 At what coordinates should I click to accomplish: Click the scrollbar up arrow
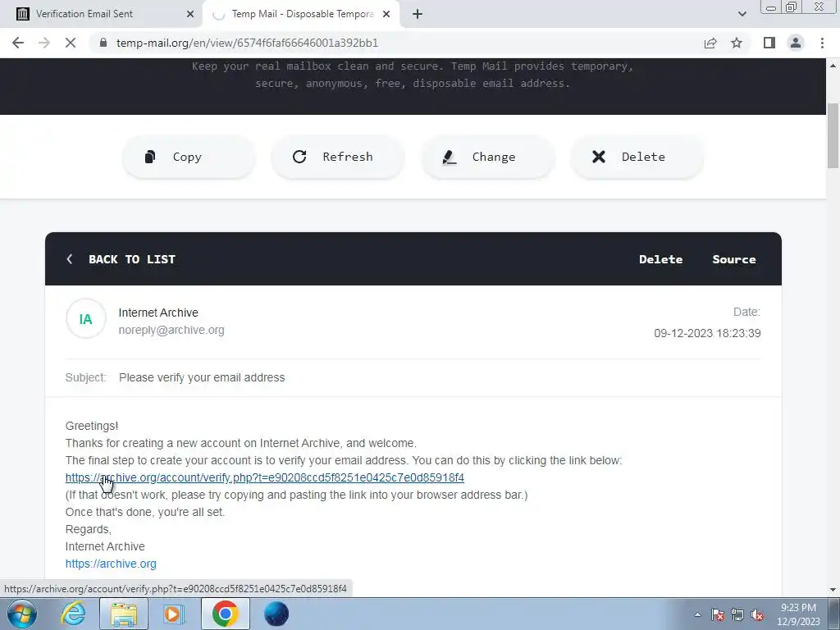833,66
